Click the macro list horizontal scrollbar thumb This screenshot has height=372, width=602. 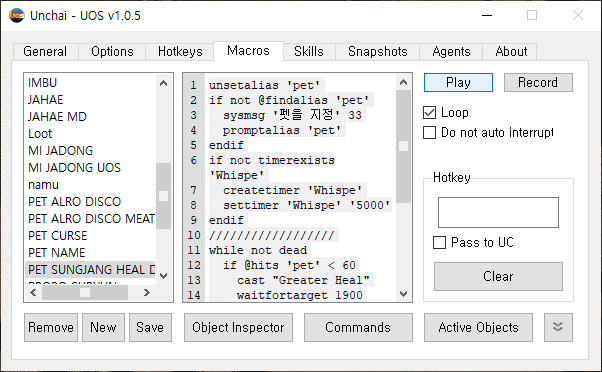85,293
